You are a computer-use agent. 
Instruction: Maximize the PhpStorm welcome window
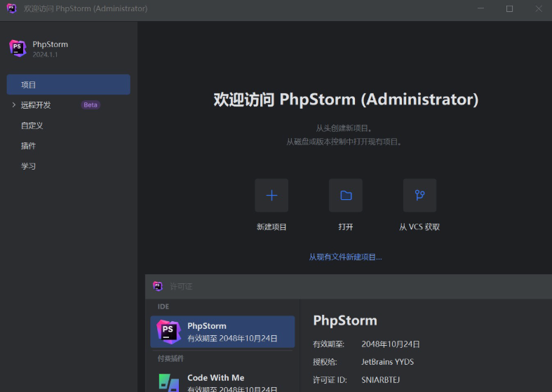coord(509,8)
